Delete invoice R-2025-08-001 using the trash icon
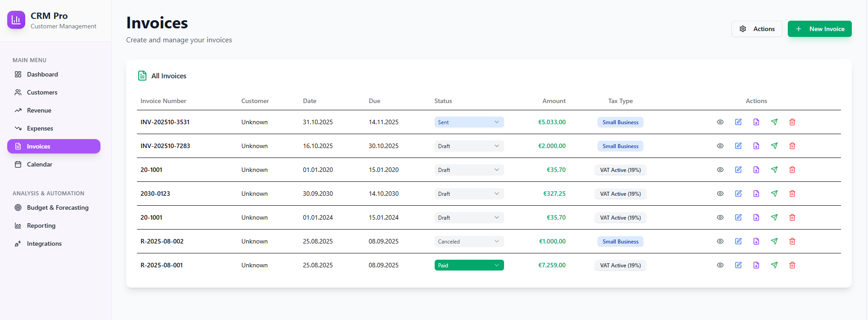This screenshot has width=868, height=320. tap(792, 265)
